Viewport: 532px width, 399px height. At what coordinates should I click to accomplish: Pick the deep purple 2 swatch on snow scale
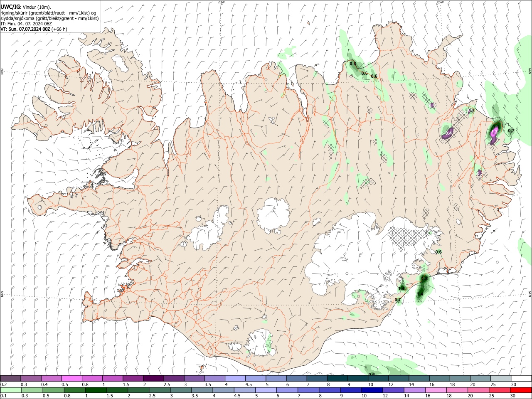tap(153, 379)
